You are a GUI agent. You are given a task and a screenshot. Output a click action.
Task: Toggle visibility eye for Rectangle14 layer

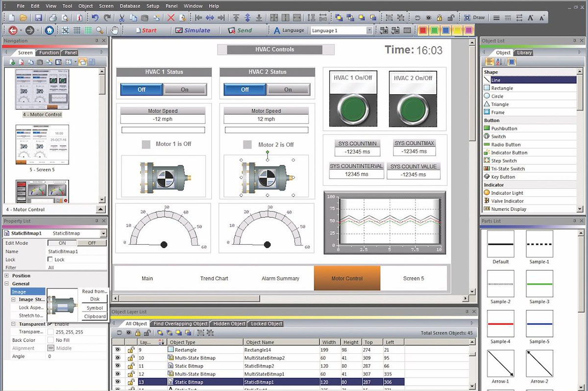pos(118,350)
